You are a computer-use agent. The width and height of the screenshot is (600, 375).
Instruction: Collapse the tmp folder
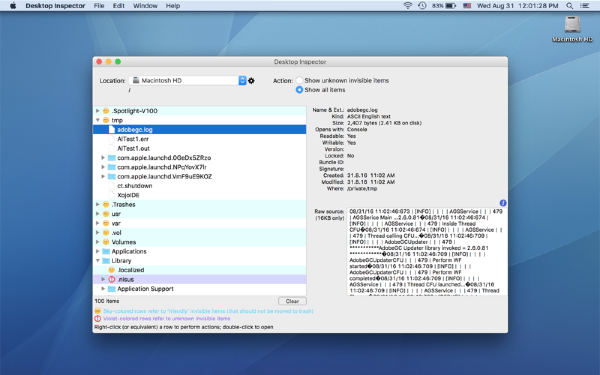(x=98, y=120)
